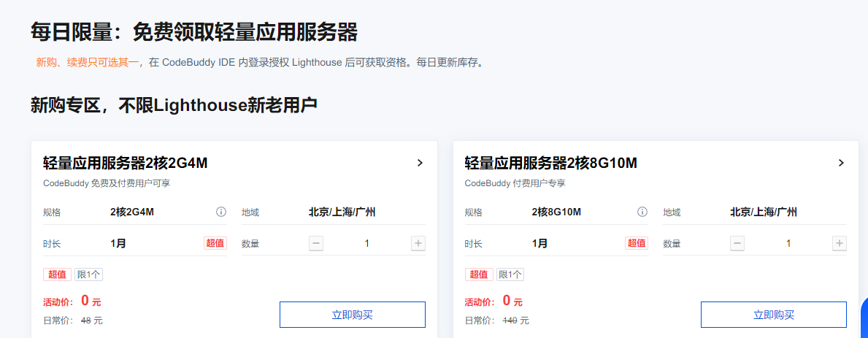Click the 新购专区 section heading

point(174,105)
